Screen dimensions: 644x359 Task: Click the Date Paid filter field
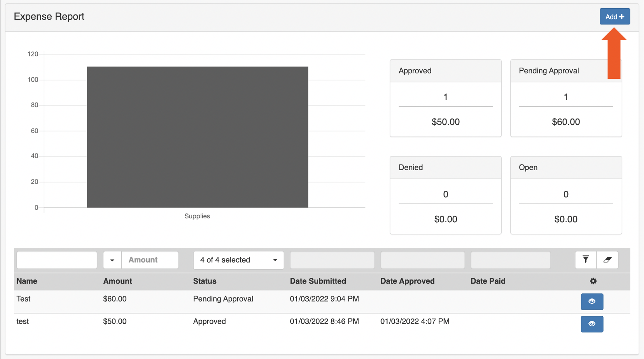click(511, 260)
